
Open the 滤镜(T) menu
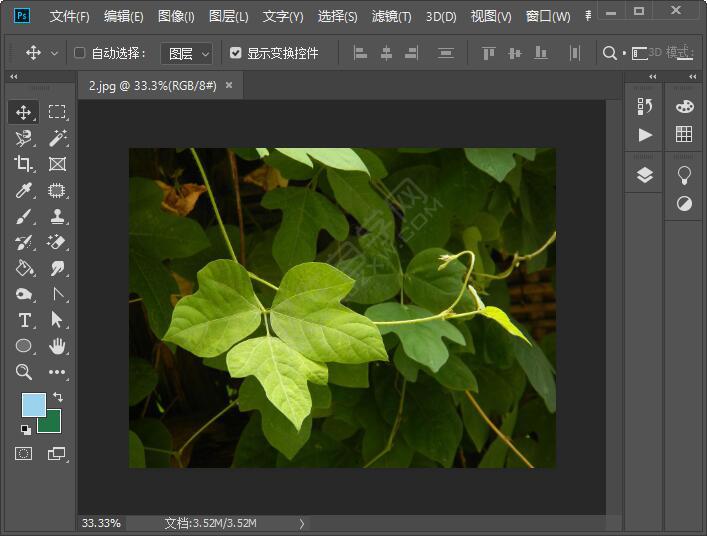tap(391, 17)
